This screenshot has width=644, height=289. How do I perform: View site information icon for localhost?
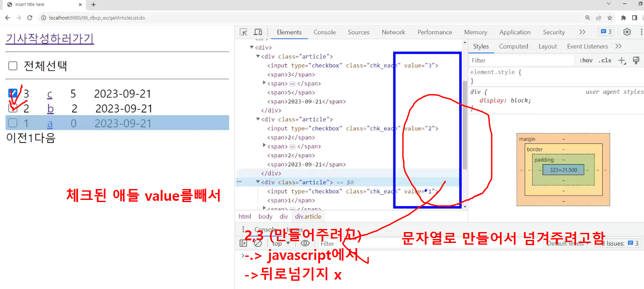click(44, 18)
